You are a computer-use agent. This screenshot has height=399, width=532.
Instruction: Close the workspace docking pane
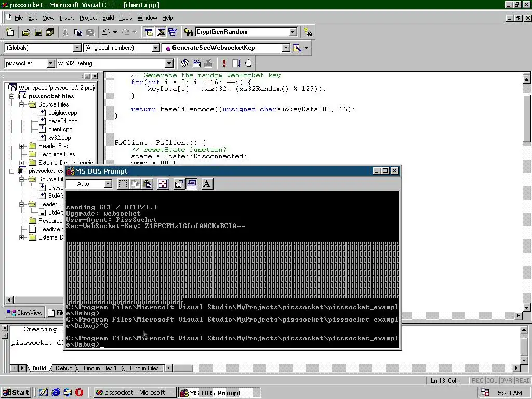pos(95,76)
